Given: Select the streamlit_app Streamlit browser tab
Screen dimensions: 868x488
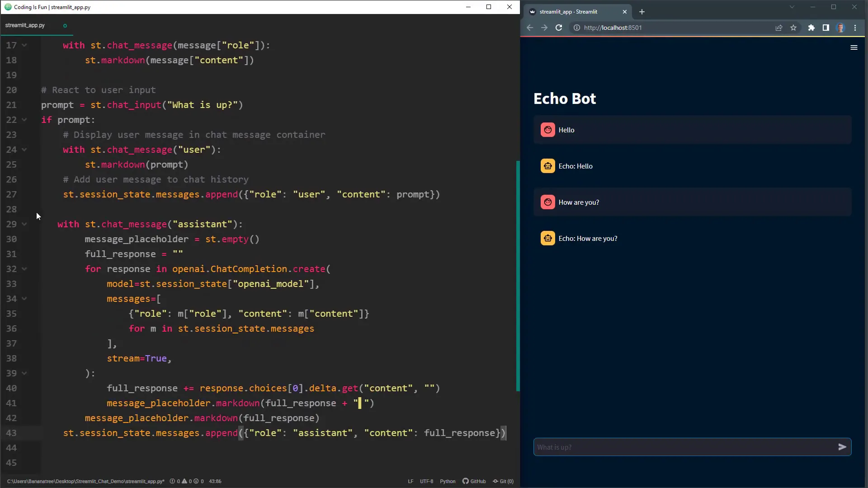Looking at the screenshot, I should click(x=570, y=12).
